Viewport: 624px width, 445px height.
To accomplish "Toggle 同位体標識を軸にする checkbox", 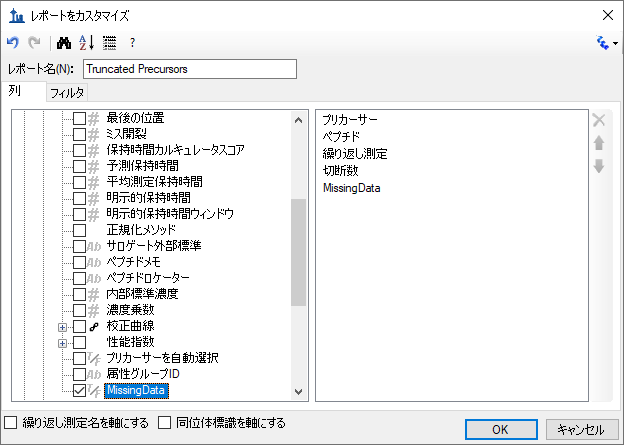I will (x=164, y=422).
